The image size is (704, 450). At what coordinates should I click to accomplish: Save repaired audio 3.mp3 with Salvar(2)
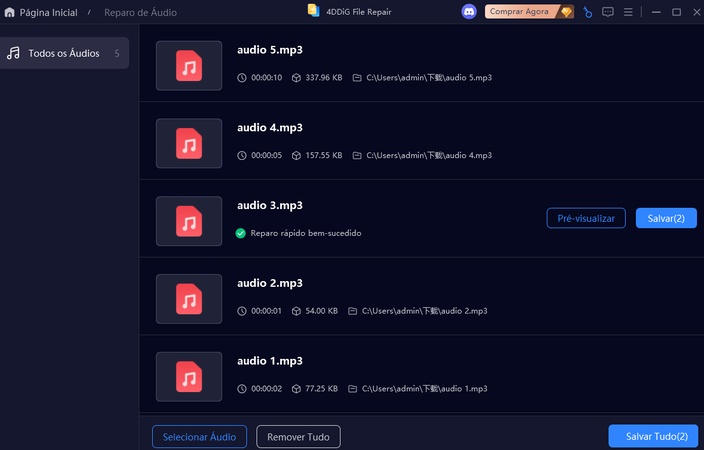click(666, 218)
